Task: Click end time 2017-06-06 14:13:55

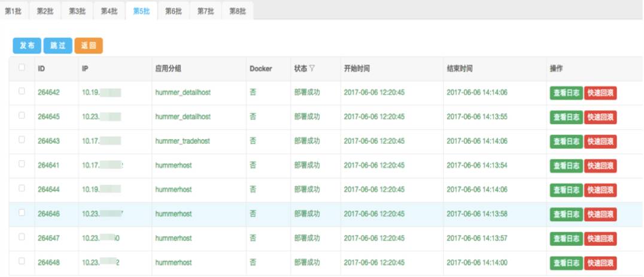Action: [x=477, y=117]
